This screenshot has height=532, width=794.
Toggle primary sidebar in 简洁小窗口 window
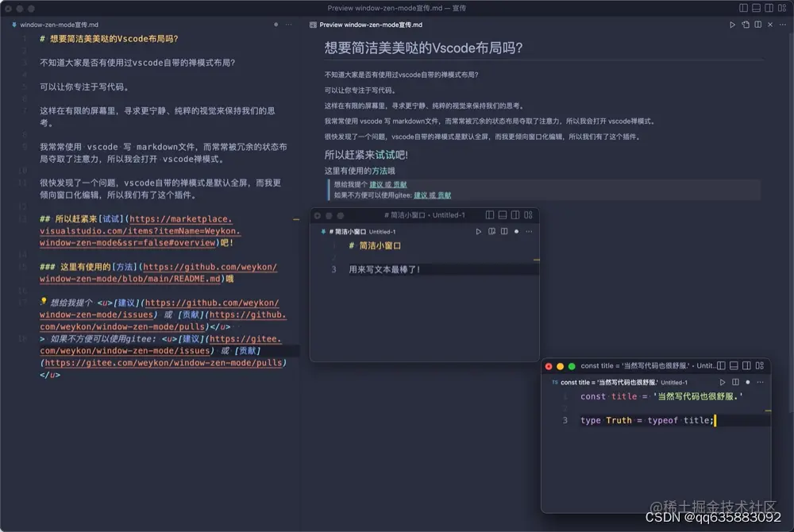[x=490, y=215]
